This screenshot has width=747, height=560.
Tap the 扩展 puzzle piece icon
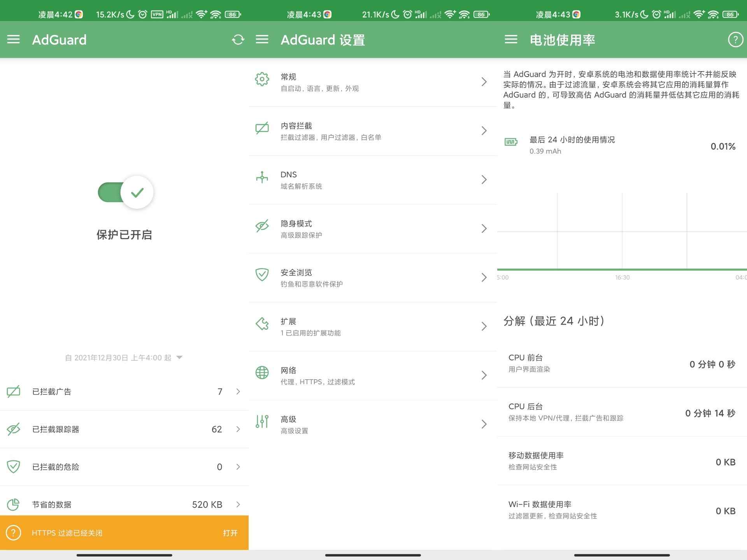click(x=262, y=324)
